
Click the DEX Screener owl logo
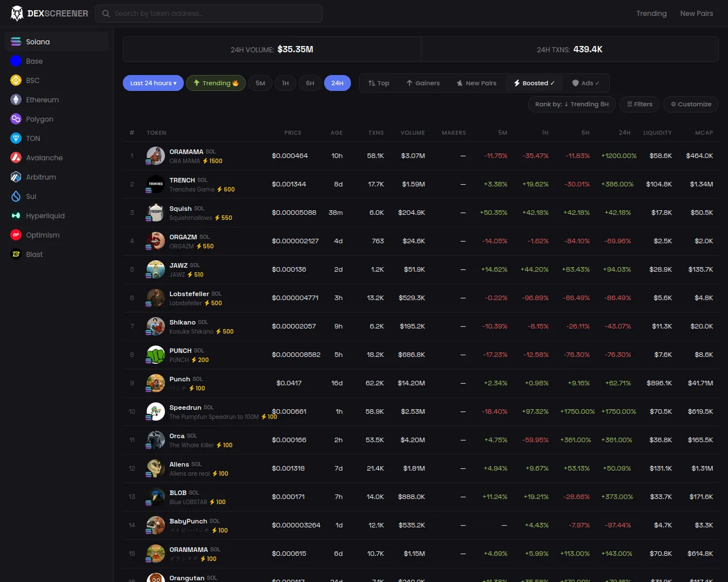tap(17, 13)
